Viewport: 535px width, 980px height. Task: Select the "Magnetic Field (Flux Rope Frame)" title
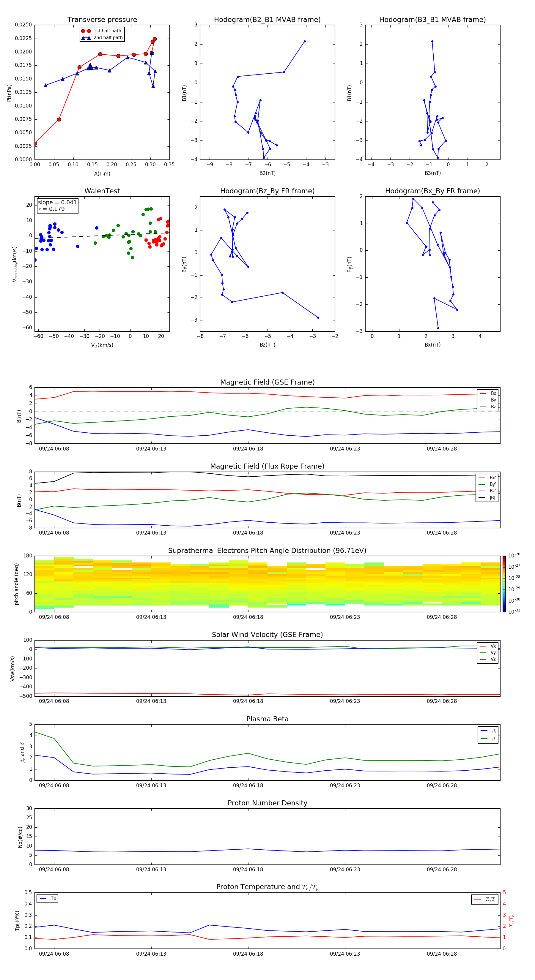(x=267, y=467)
